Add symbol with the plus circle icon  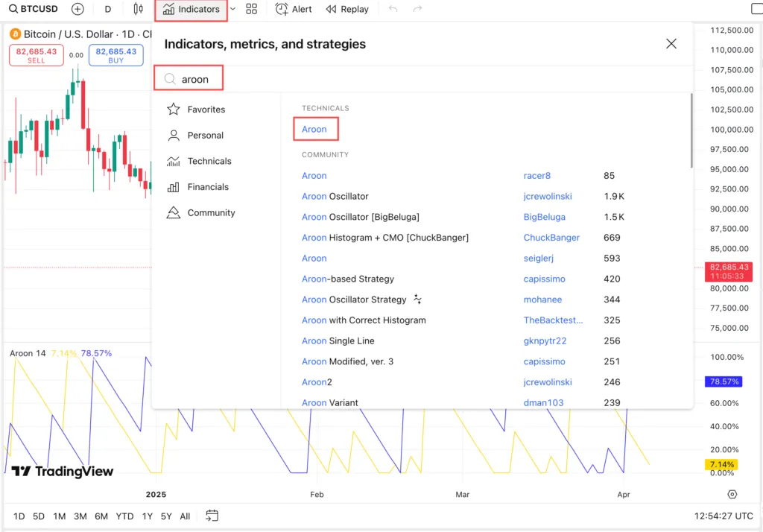tap(77, 9)
